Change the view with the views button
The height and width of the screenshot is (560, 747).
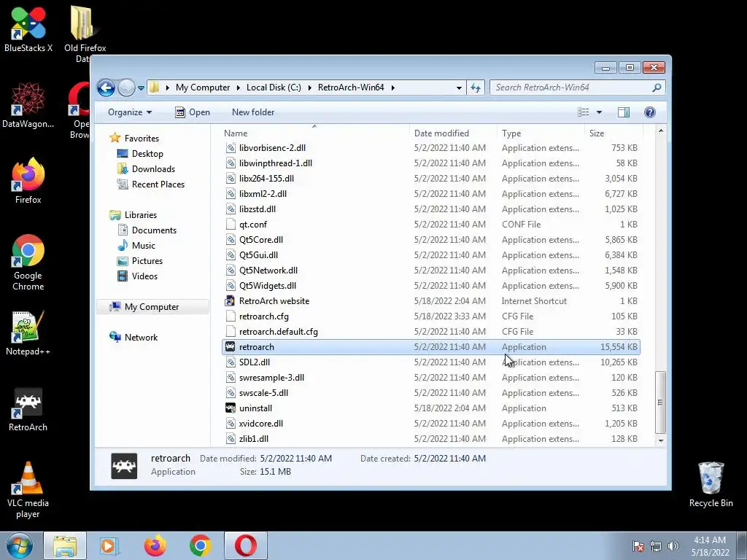click(x=583, y=112)
